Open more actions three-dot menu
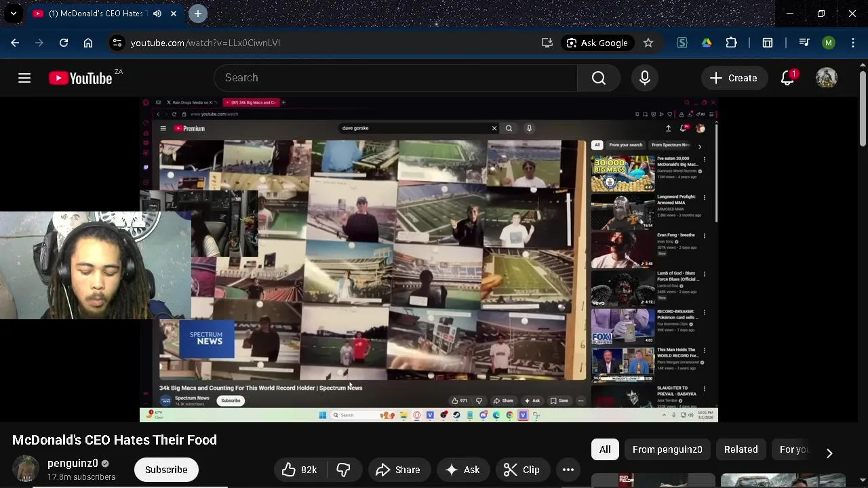 [568, 470]
